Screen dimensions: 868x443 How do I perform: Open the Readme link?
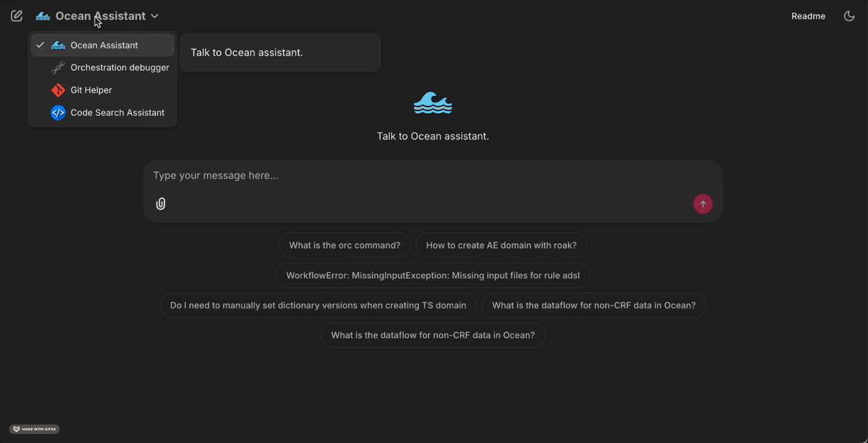[808, 16]
